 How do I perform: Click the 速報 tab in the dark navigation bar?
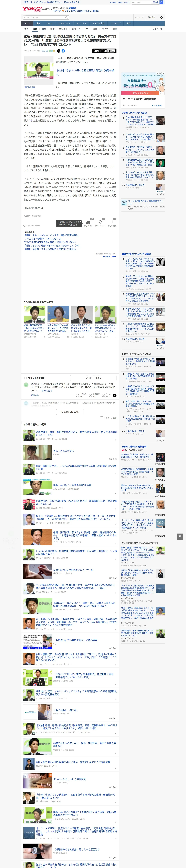click(x=38, y=24)
